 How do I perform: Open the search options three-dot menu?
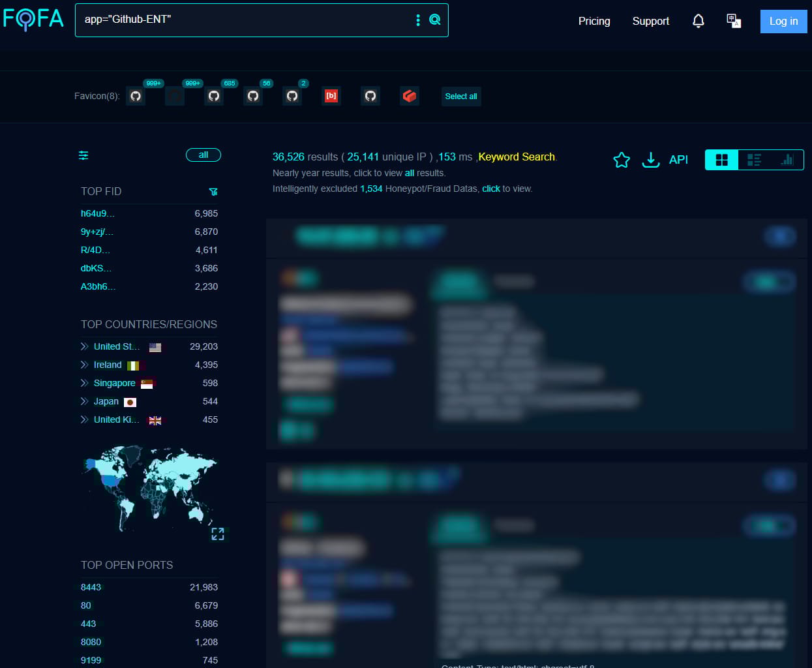pos(418,20)
